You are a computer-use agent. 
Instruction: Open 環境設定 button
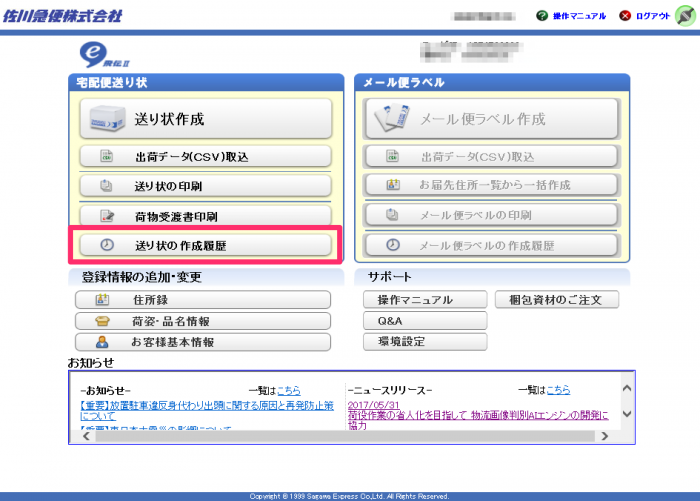pos(425,342)
